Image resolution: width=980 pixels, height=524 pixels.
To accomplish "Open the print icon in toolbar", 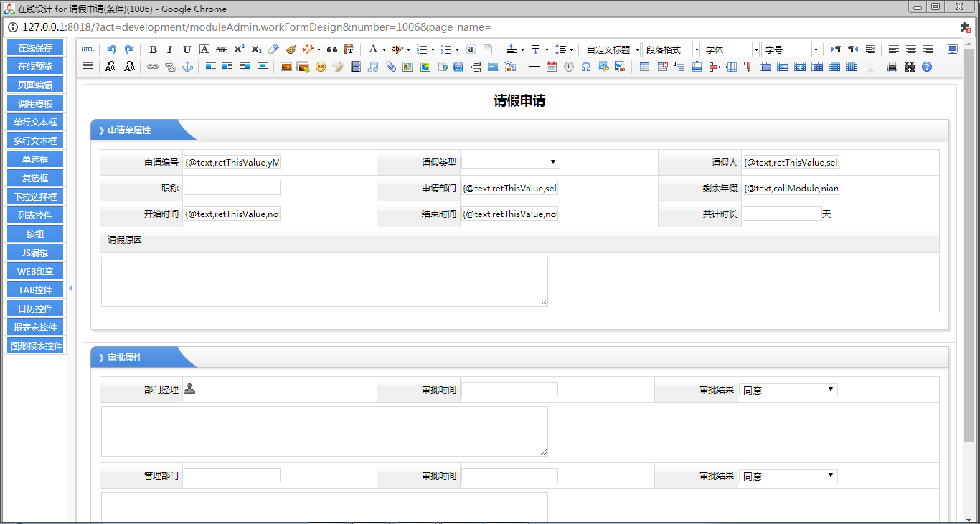I will 892,67.
